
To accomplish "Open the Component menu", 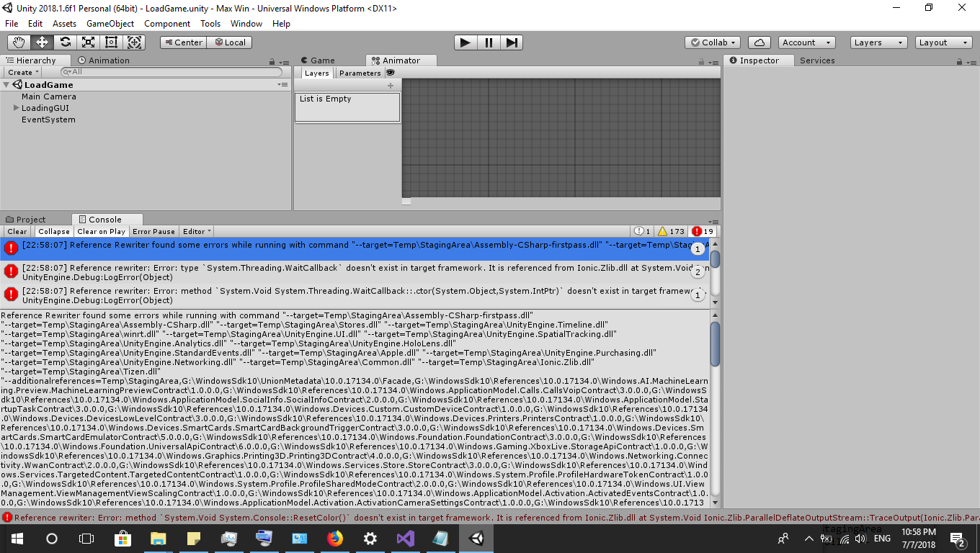I will (x=167, y=24).
